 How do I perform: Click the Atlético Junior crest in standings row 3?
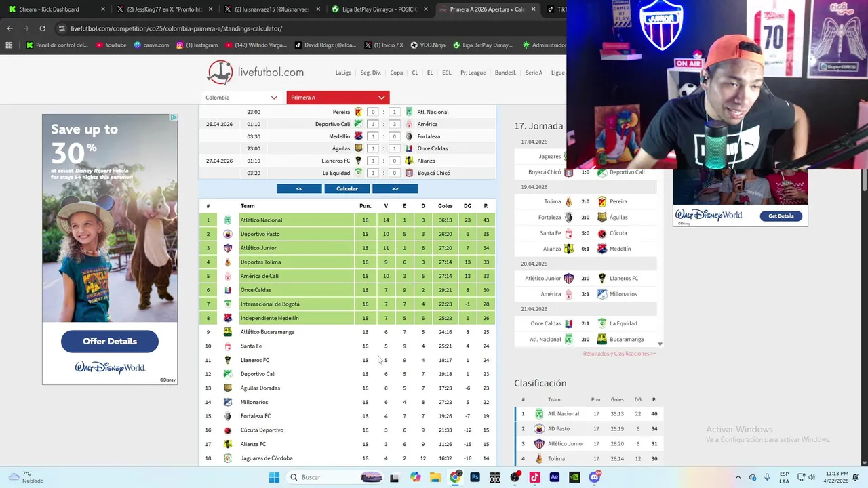(x=228, y=248)
